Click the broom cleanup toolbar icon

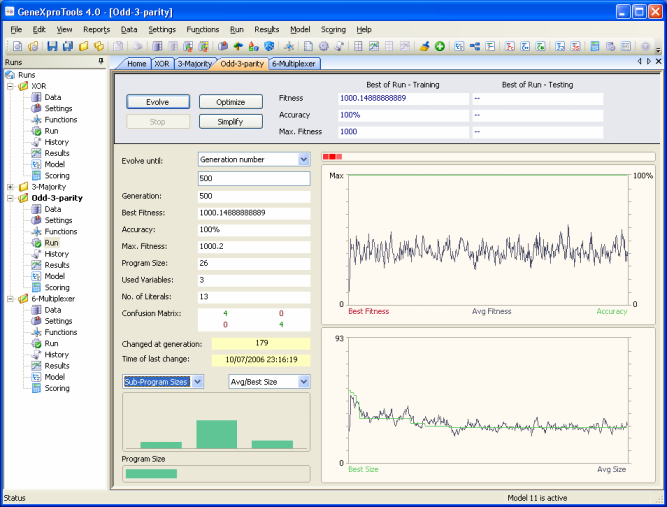pyautogui.click(x=424, y=46)
